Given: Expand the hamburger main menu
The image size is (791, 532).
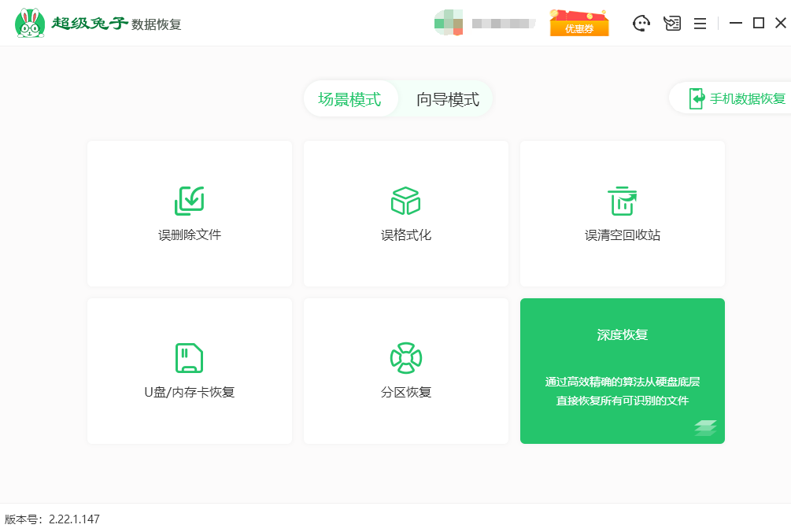Looking at the screenshot, I should click(x=700, y=24).
